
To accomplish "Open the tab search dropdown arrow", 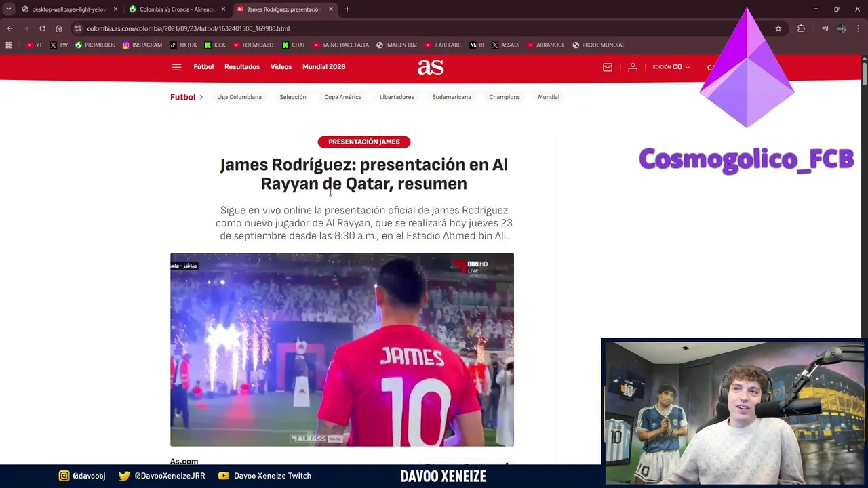I will click(x=9, y=9).
